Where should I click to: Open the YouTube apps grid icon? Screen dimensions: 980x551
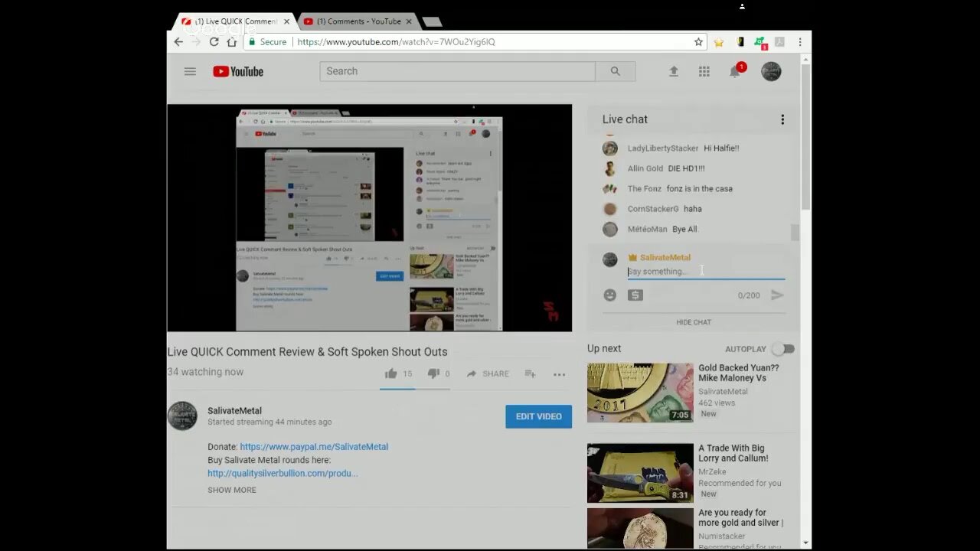704,71
